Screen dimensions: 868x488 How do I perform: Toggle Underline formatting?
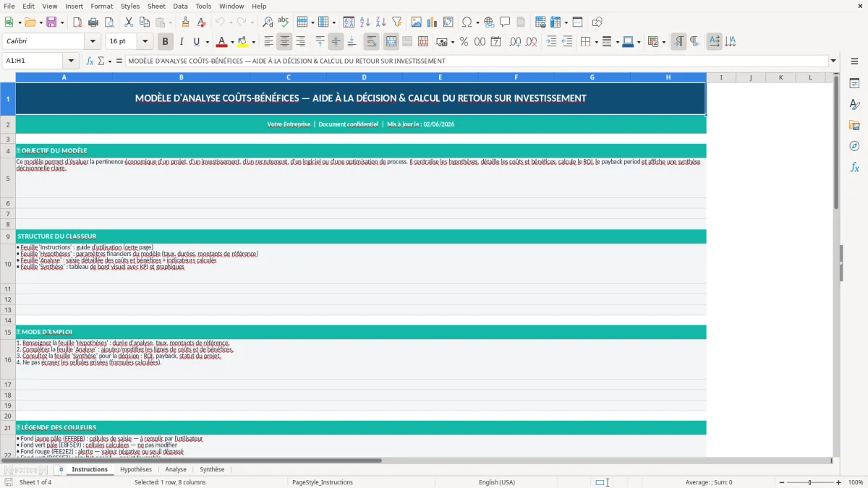pos(196,42)
